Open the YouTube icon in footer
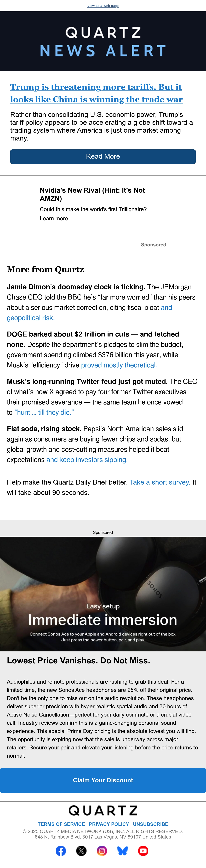 tap(143, 851)
